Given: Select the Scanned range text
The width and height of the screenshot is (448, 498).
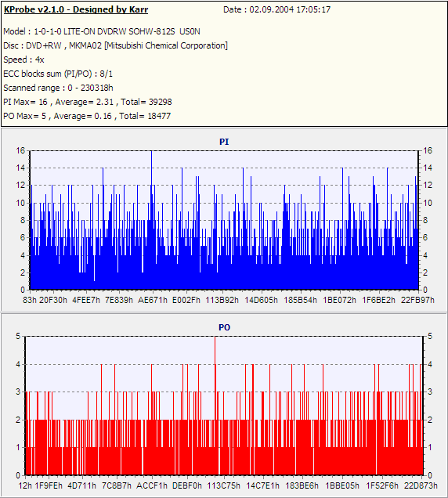Looking at the screenshot, I should [58, 88].
